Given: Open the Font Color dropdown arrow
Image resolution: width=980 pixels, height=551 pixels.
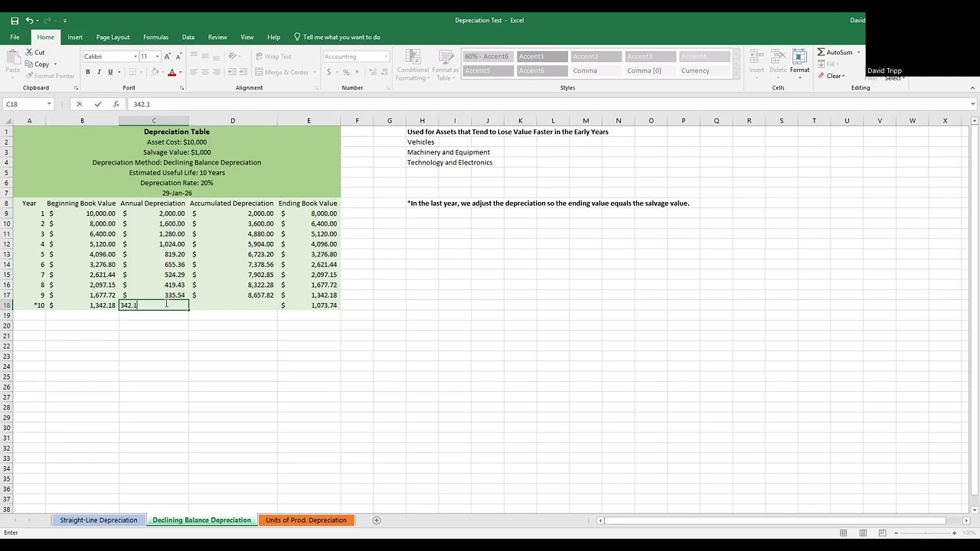Looking at the screenshot, I should click(181, 72).
